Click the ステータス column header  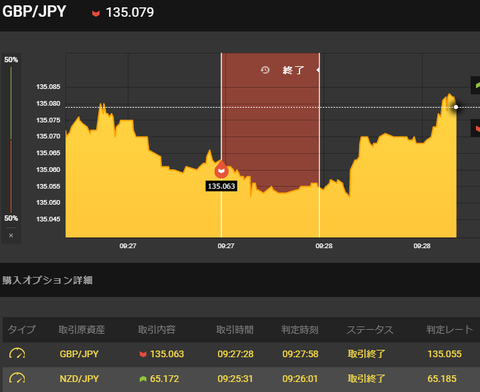(370, 330)
